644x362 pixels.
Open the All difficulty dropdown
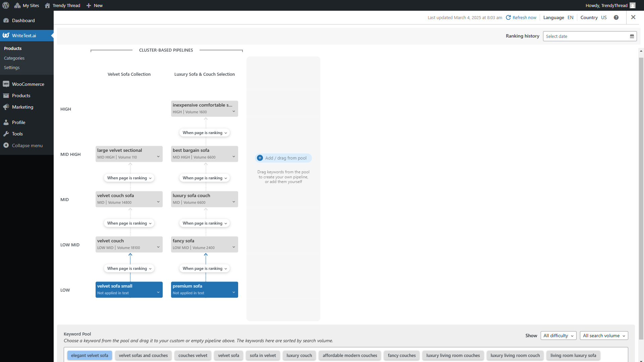(558, 336)
